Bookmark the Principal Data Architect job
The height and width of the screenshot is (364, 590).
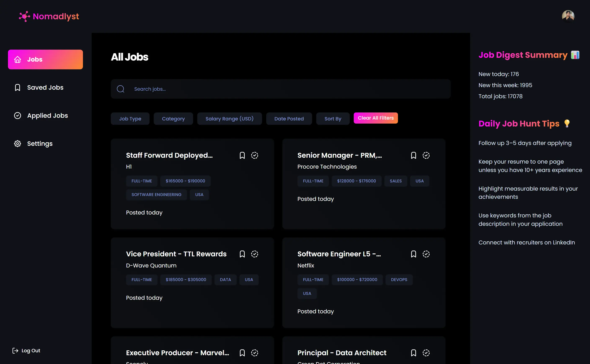[x=413, y=353]
